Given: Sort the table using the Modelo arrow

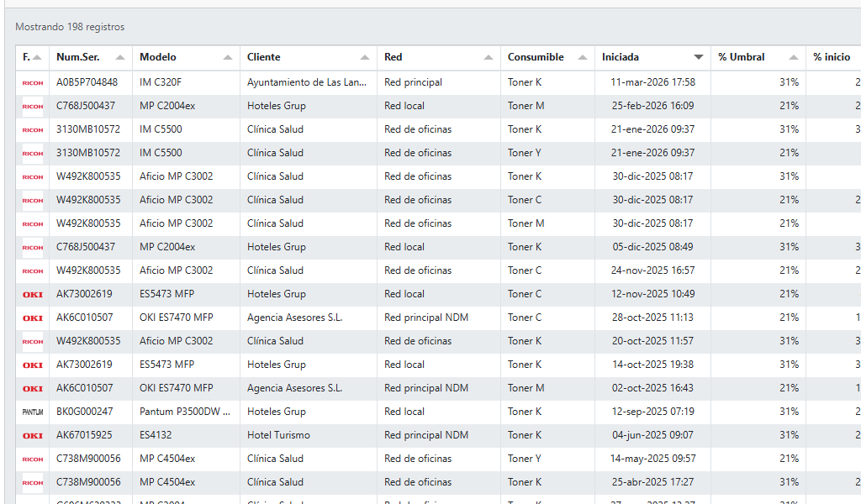Looking at the screenshot, I should click(x=228, y=57).
